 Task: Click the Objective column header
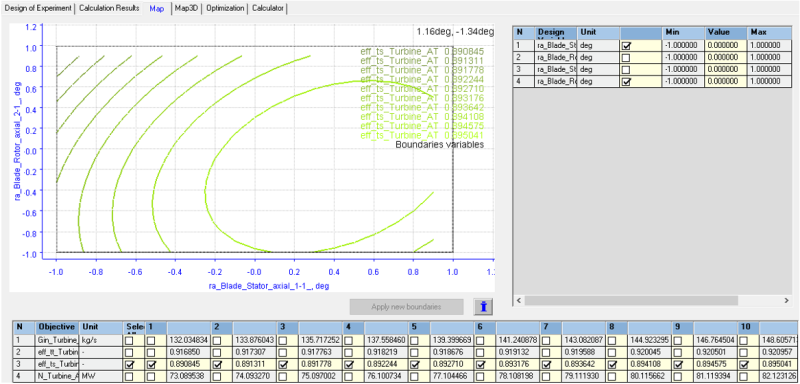[x=57, y=327]
